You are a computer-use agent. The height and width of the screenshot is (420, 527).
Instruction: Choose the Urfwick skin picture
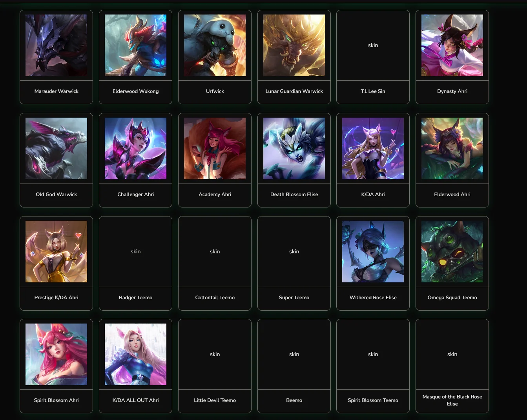point(215,45)
